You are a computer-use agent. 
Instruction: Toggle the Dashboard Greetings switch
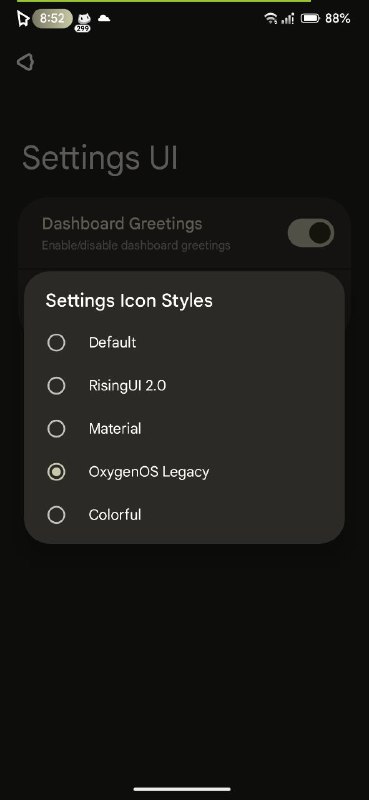point(311,233)
